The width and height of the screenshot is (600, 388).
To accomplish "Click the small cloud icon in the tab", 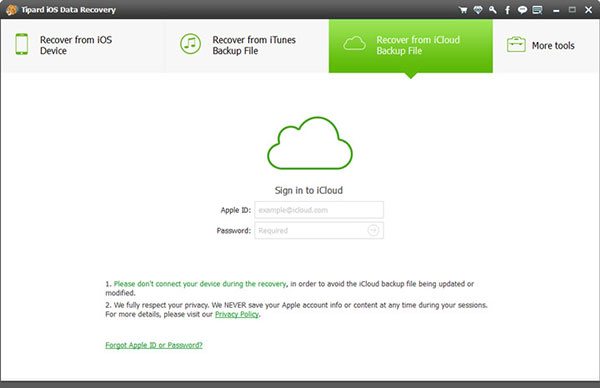I will coord(354,43).
